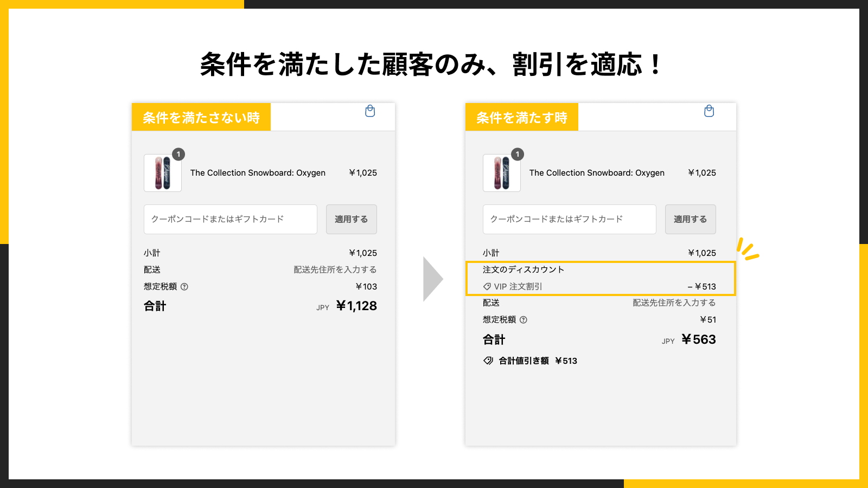Click the 適用する button in the right cart
The image size is (868, 488).
point(690,219)
